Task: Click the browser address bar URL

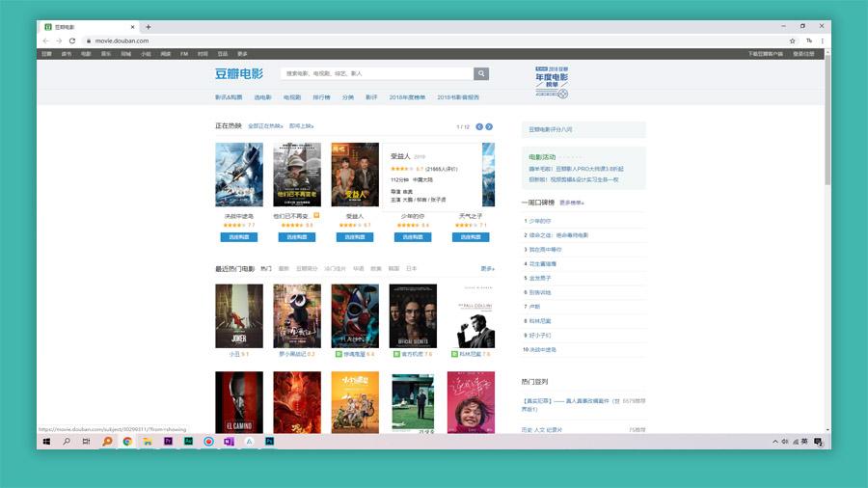Action: click(x=122, y=41)
